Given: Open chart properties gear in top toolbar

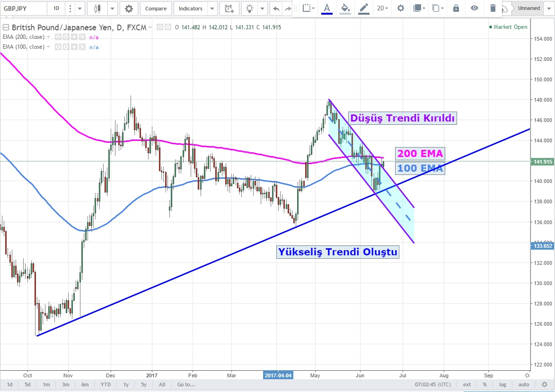Looking at the screenshot, I should [129, 9].
